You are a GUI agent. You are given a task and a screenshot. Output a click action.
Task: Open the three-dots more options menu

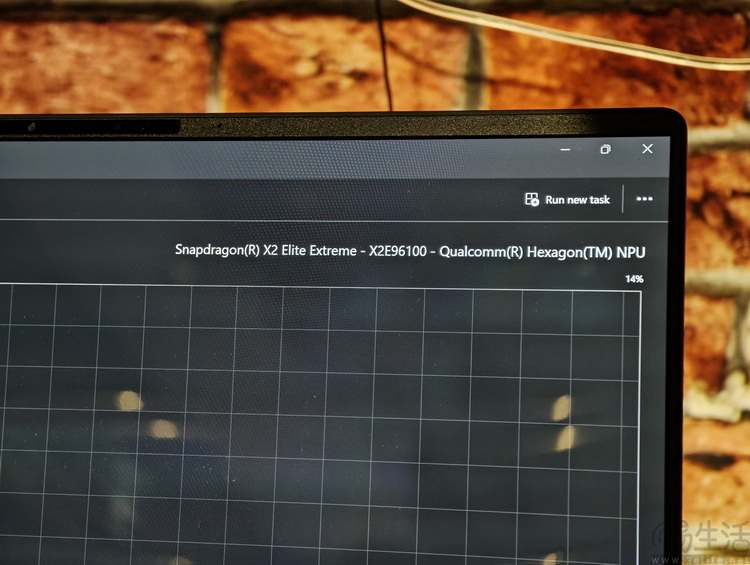point(644,199)
